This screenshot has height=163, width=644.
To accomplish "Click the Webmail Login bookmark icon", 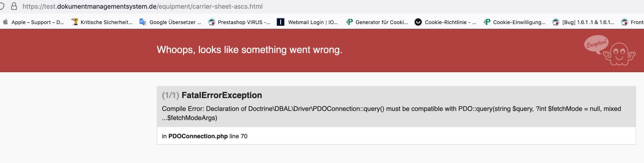I will 280,22.
